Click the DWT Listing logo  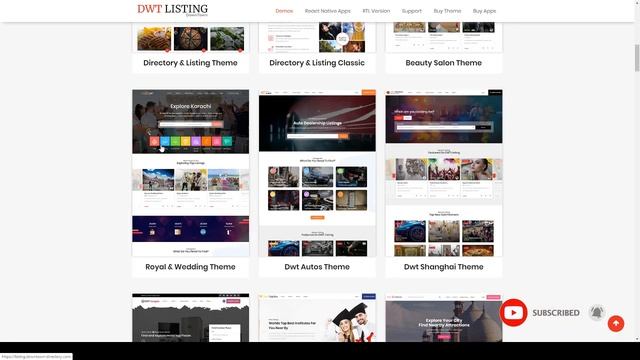tap(172, 10)
